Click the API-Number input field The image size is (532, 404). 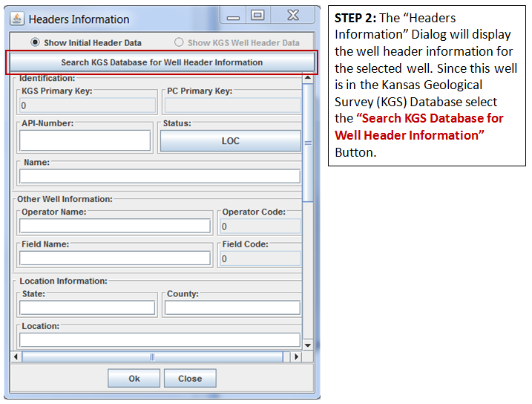click(85, 140)
